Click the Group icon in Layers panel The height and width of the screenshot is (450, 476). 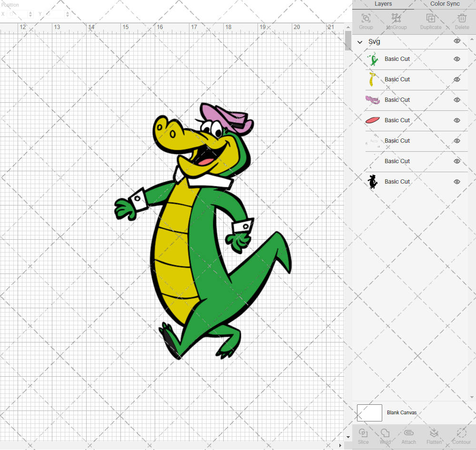click(366, 18)
